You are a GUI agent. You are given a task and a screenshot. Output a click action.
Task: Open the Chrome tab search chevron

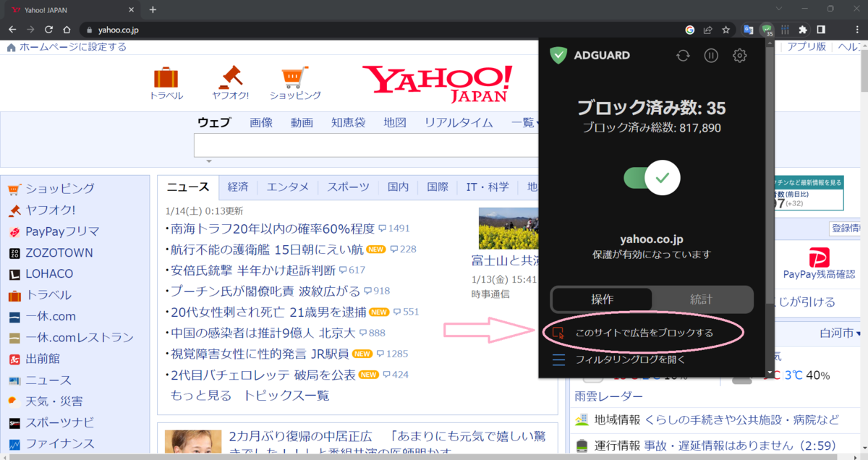pyautogui.click(x=778, y=9)
